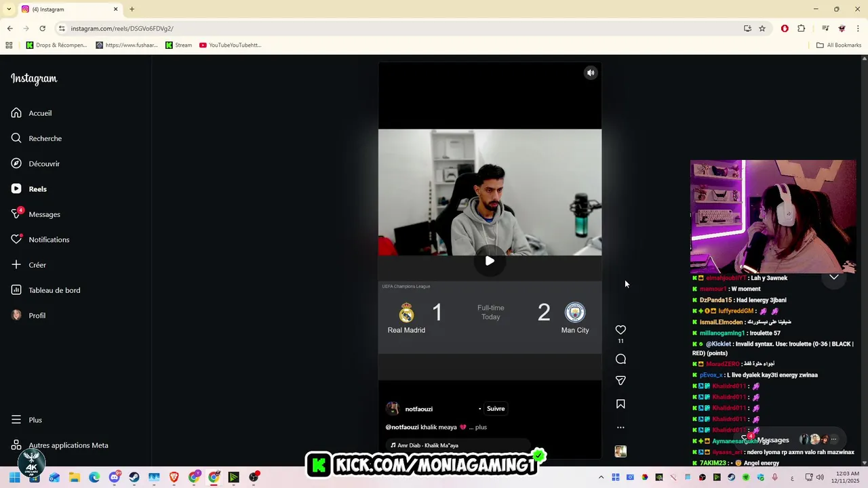
Task: Click the webcam overlay video
Action: point(773,216)
